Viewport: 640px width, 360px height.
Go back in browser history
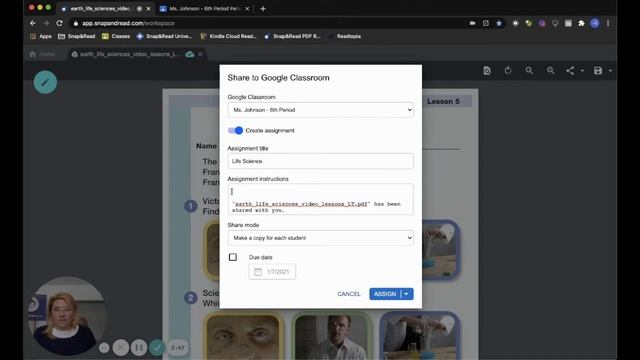(x=33, y=23)
